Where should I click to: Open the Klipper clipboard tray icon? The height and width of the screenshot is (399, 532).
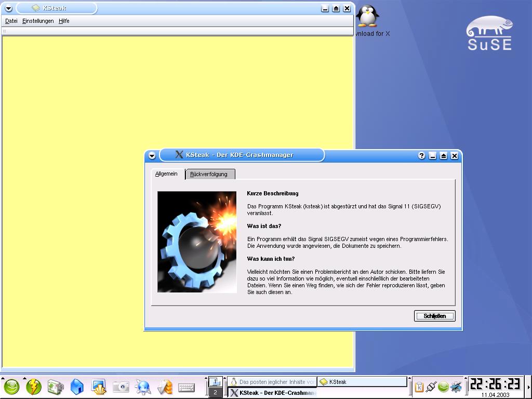pyautogui.click(x=419, y=387)
